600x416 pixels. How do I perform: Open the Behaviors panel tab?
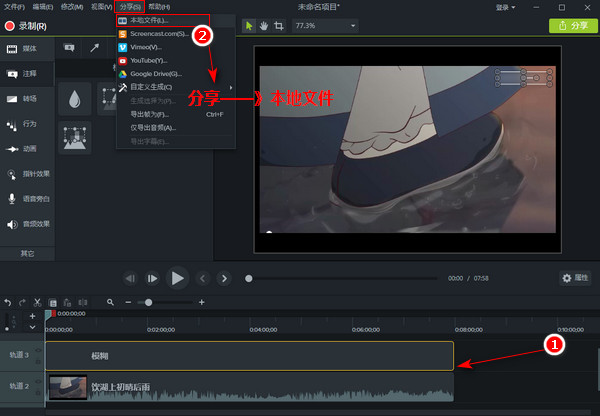[27, 124]
